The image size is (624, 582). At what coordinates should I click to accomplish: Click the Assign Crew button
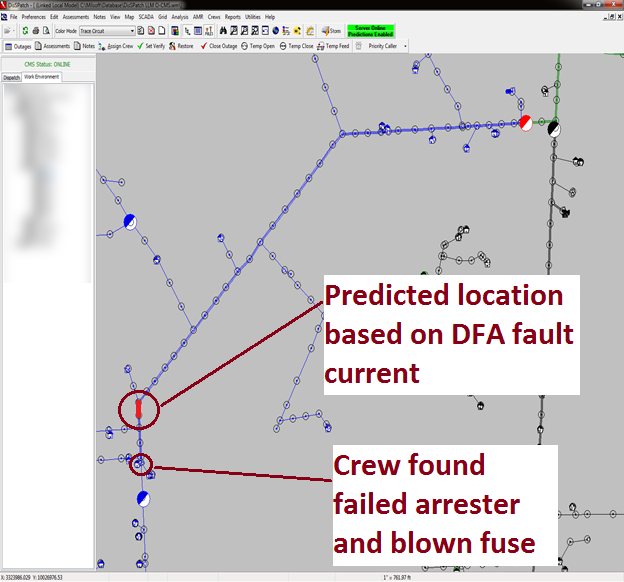[116, 46]
